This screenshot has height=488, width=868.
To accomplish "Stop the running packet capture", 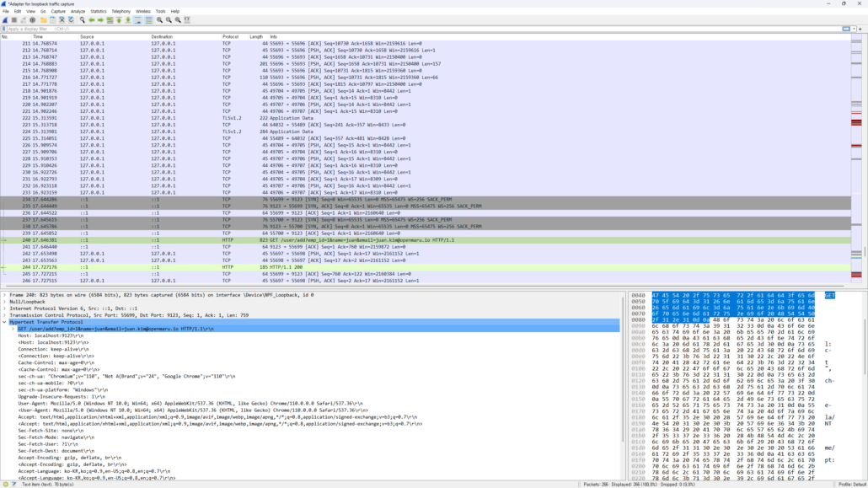I will 14,19.
